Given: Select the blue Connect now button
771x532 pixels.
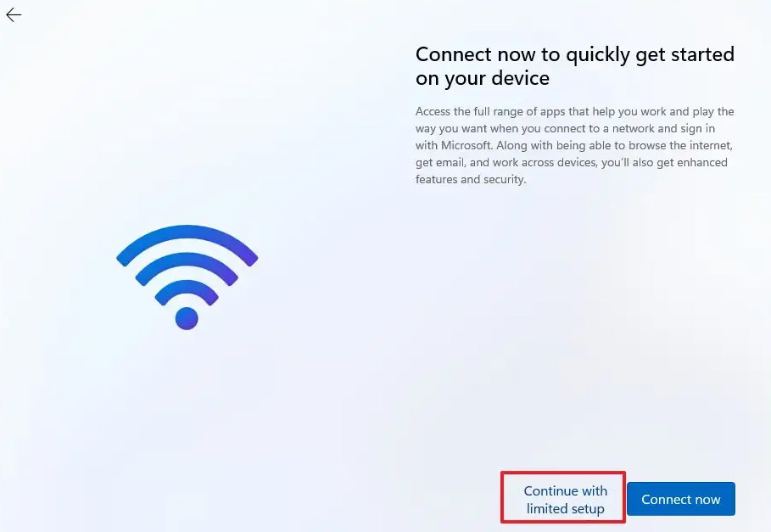Looking at the screenshot, I should (x=681, y=499).
